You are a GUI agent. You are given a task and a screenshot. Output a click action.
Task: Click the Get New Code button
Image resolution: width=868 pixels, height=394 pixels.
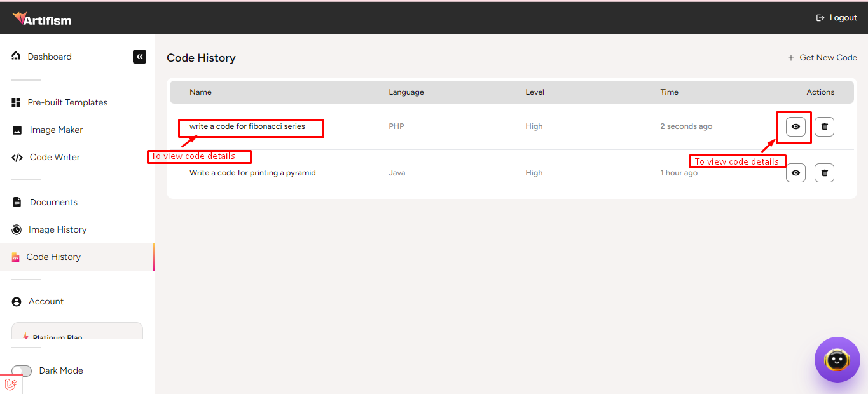click(822, 58)
